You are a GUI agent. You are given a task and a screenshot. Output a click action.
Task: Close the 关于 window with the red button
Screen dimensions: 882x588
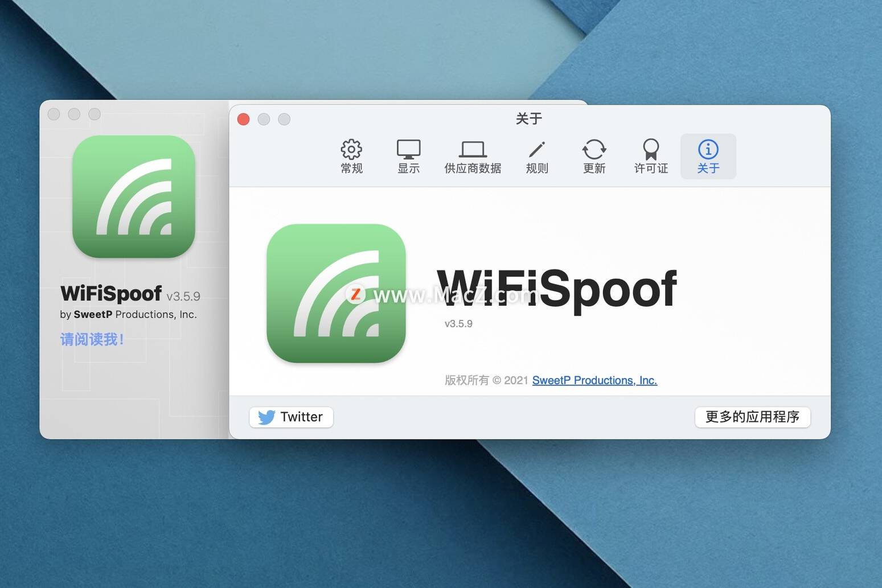point(244,119)
